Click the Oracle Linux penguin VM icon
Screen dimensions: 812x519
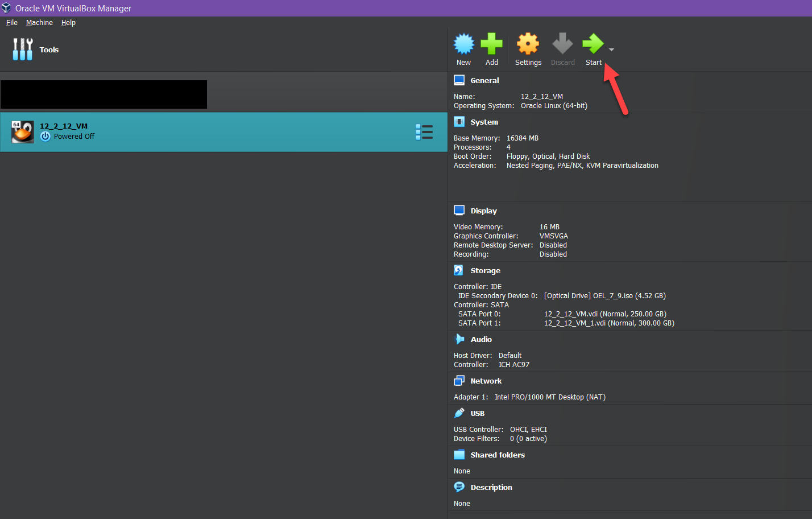click(x=23, y=132)
